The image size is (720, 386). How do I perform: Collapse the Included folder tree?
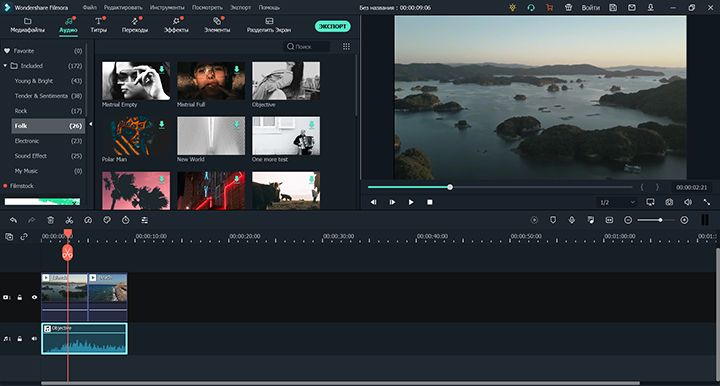pos(6,66)
